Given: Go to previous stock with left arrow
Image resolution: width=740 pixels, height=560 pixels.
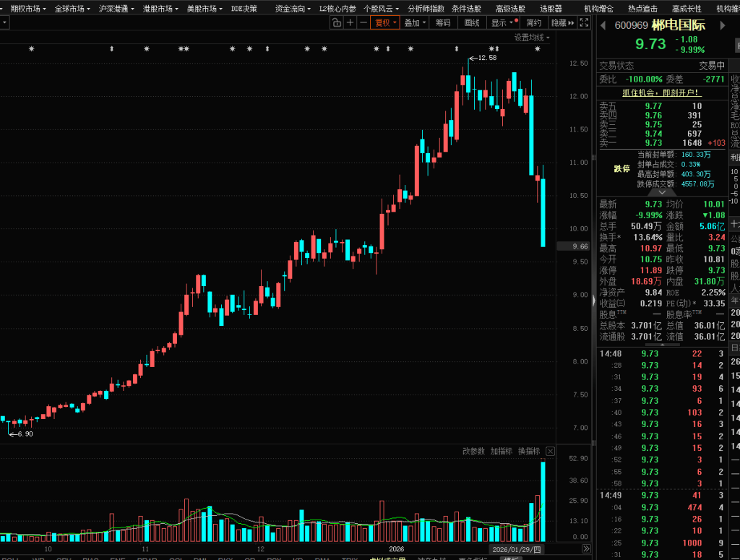Looking at the screenshot, I should coord(603,25).
